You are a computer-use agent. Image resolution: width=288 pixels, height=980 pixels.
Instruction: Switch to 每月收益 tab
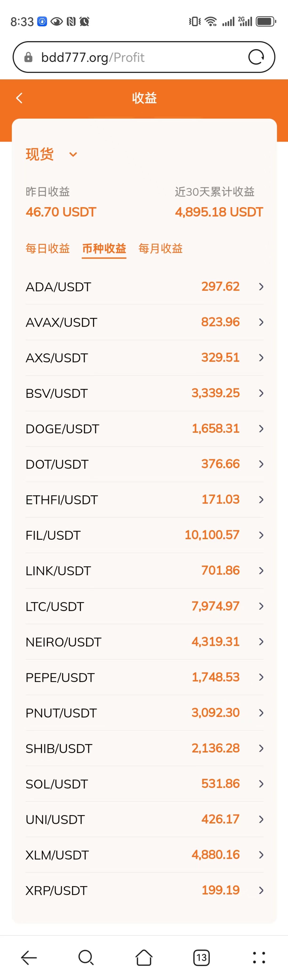(160, 249)
